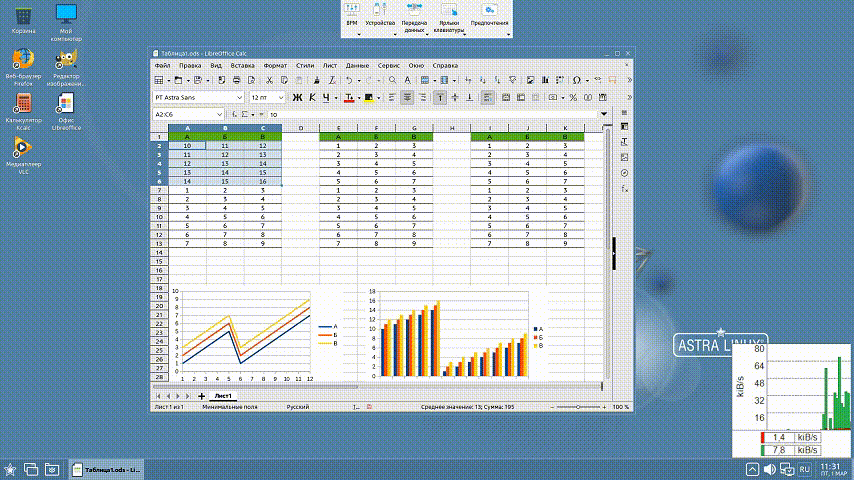
Task: Click the add new sheet plus button
Action: 202,396
